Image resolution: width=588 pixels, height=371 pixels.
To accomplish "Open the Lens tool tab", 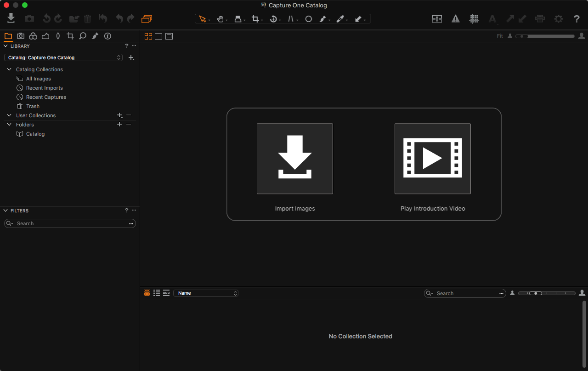I will tap(58, 36).
